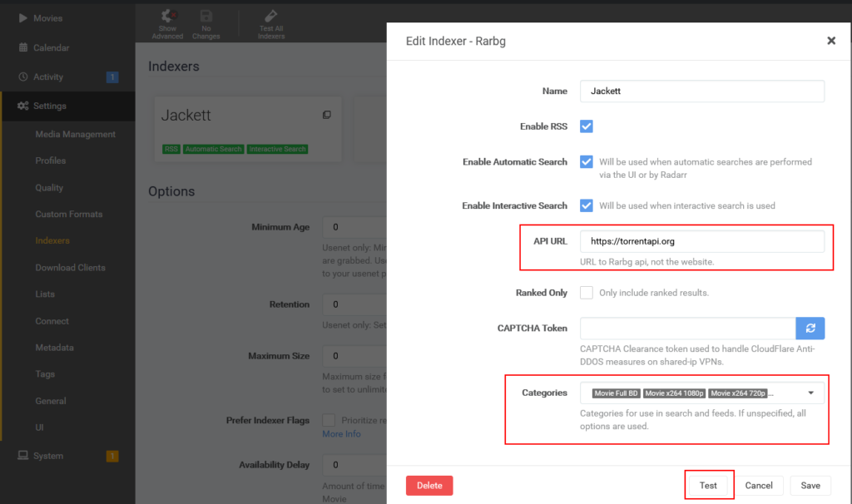Click the System warning badge
Screen dimensions: 852x504
click(112, 456)
